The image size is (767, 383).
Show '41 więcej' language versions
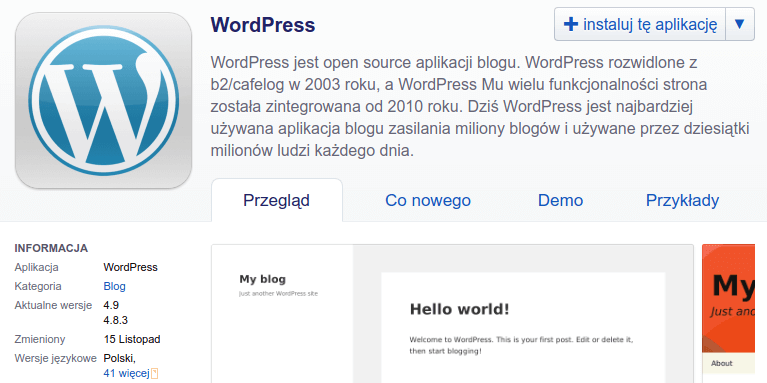pos(126,374)
